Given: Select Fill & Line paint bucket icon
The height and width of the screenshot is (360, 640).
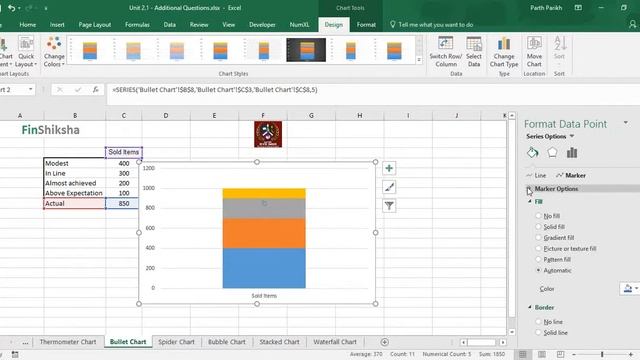Looking at the screenshot, I should coord(532,153).
